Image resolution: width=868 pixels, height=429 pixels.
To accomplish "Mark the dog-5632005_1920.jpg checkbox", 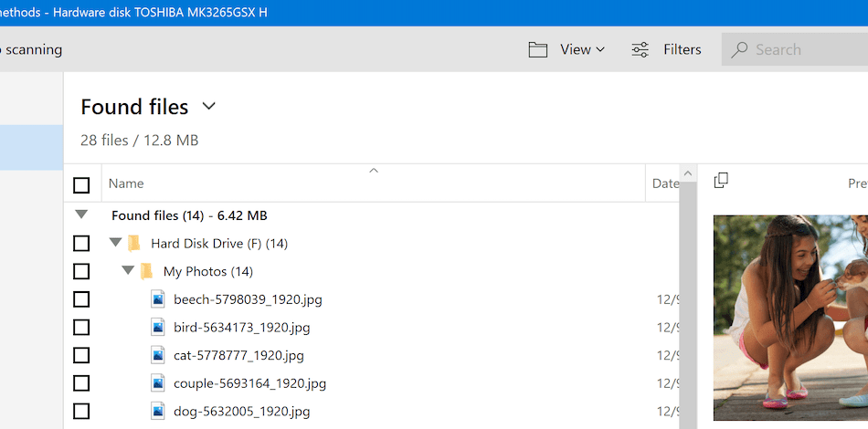I will pyautogui.click(x=81, y=411).
